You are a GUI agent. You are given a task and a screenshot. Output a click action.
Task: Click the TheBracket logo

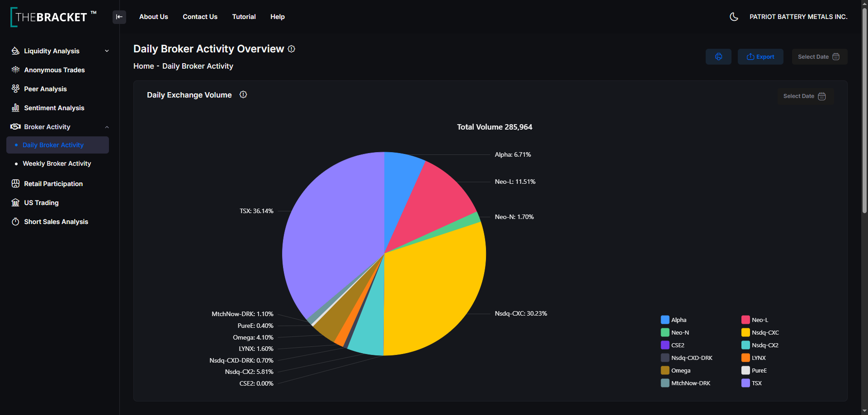(x=53, y=17)
